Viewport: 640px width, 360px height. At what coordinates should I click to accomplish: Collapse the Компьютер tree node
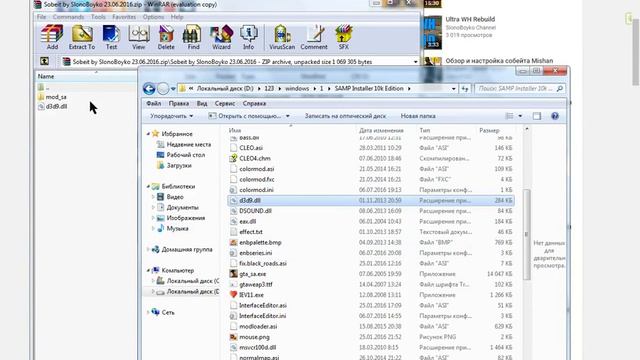(148, 271)
